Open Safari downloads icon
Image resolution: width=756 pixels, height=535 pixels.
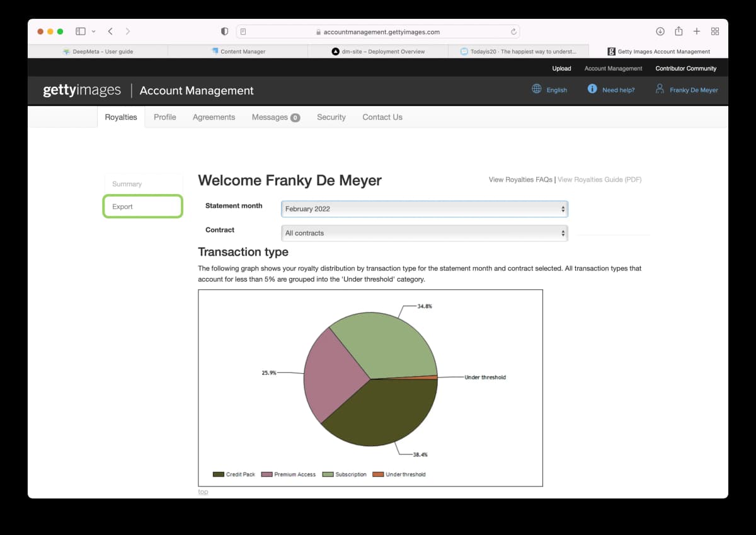[x=660, y=31]
